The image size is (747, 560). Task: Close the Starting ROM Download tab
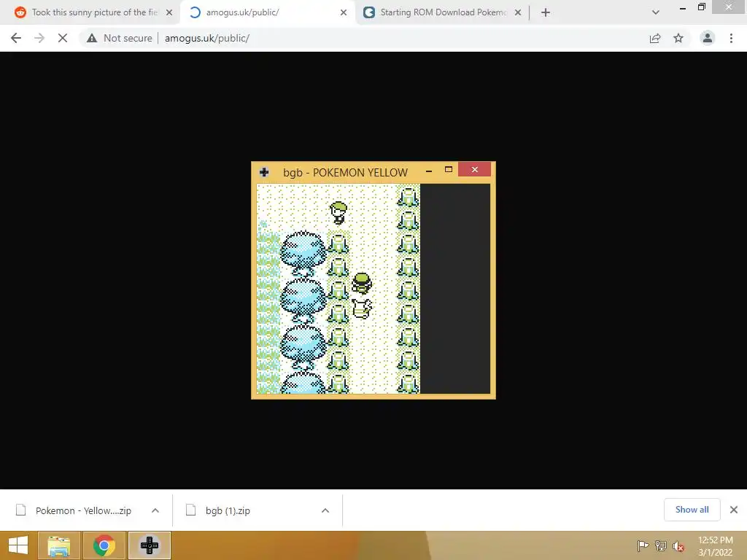click(x=518, y=13)
